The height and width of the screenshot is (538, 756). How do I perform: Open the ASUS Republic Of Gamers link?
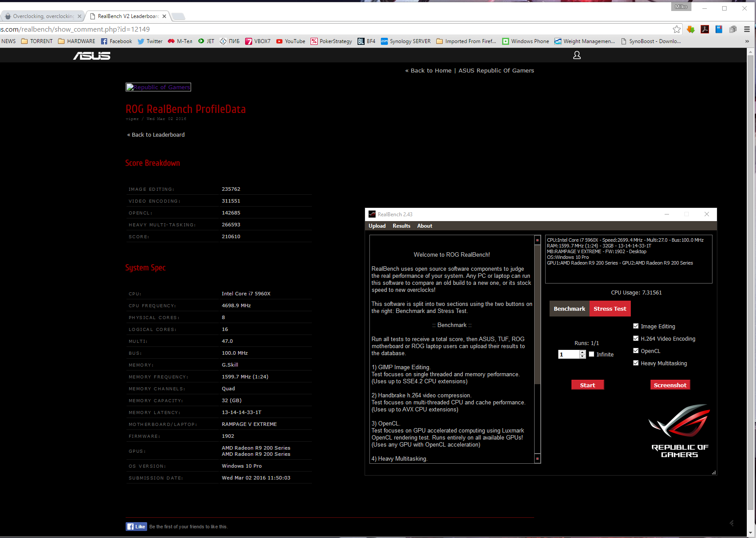click(496, 70)
